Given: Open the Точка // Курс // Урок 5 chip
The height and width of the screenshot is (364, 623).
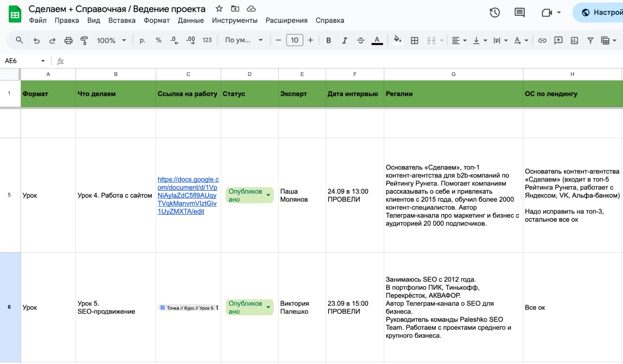Looking at the screenshot, I should (187, 308).
